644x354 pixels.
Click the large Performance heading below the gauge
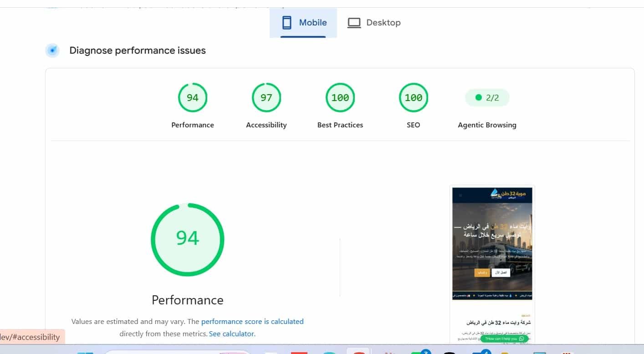(x=188, y=300)
